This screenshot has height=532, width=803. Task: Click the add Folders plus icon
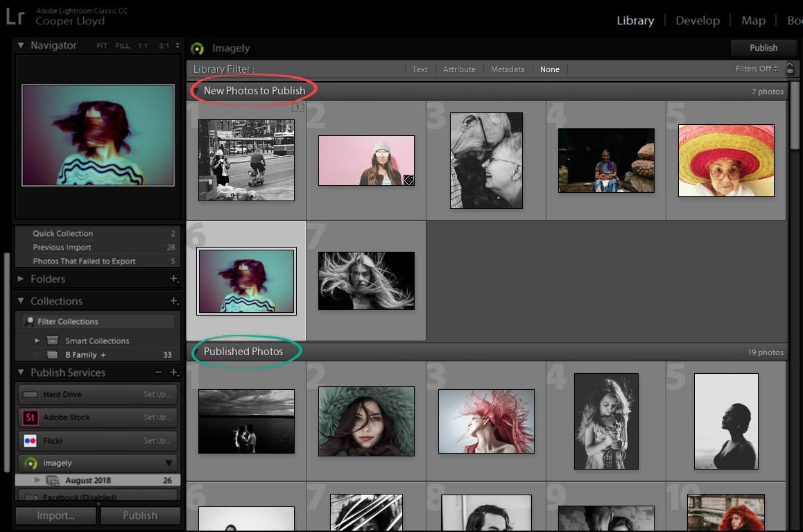[174, 279]
